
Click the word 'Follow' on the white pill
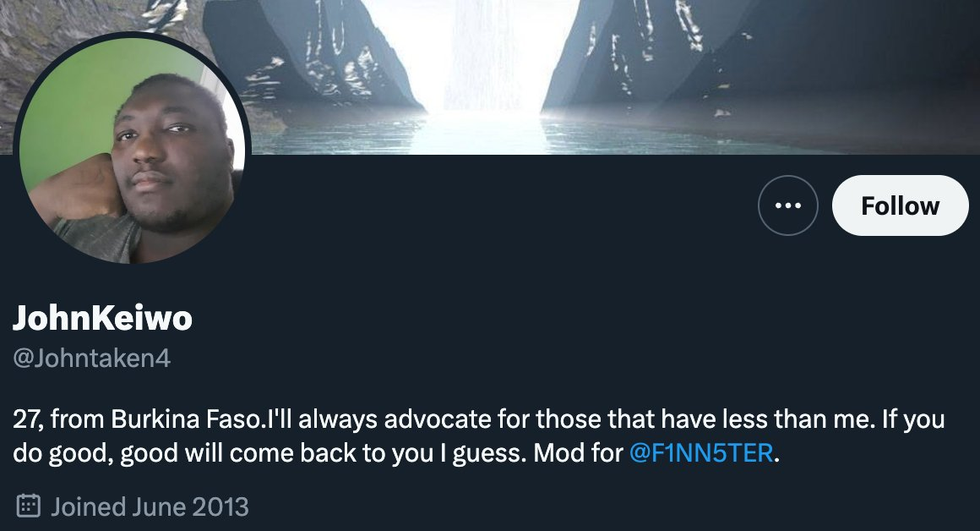[x=900, y=205]
